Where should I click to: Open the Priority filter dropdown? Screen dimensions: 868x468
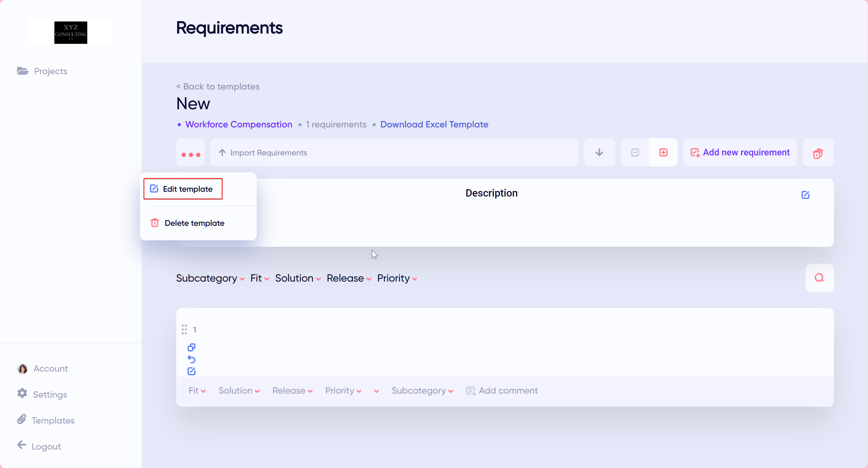pos(397,278)
